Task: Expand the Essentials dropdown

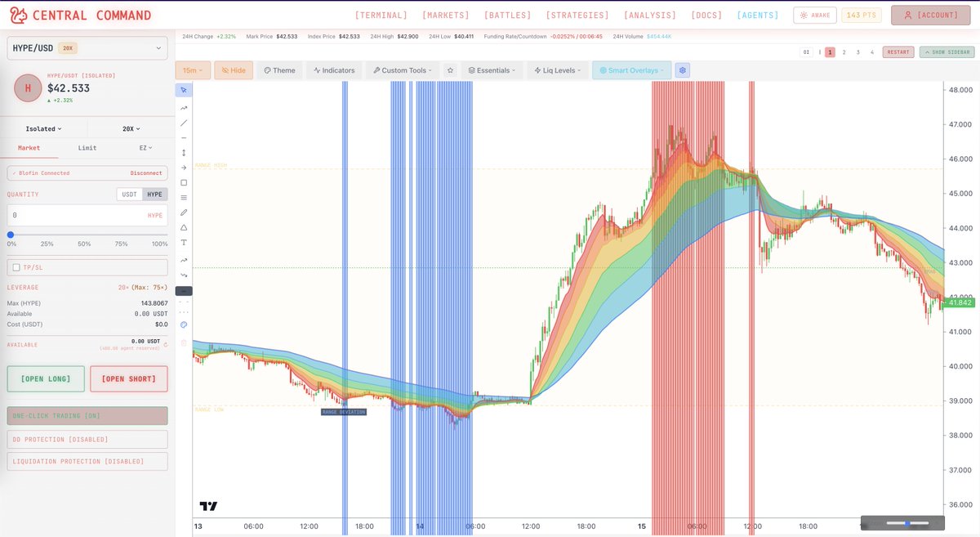Action: 492,70
